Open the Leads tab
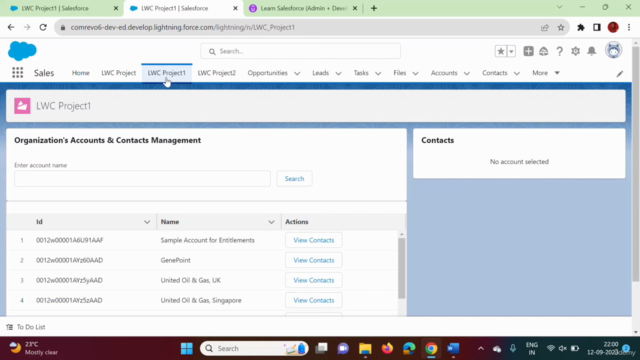Viewport: 640px width, 360px height. [x=320, y=73]
